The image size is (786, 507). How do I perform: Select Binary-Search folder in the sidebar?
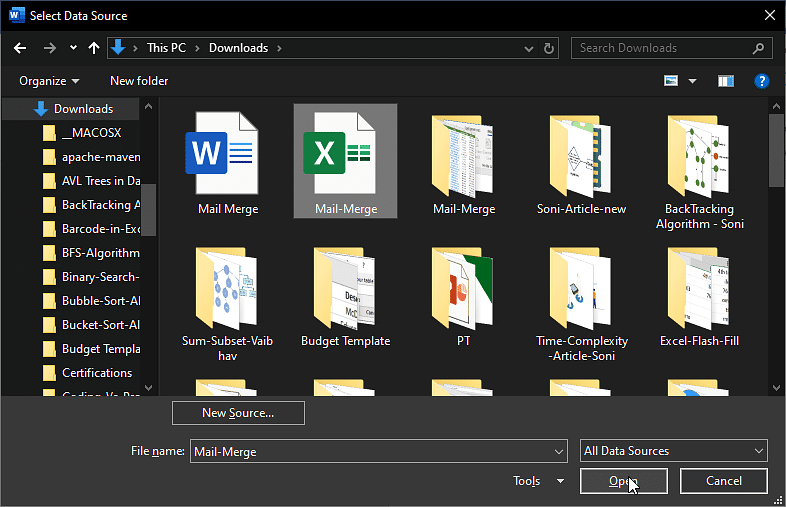[91, 277]
